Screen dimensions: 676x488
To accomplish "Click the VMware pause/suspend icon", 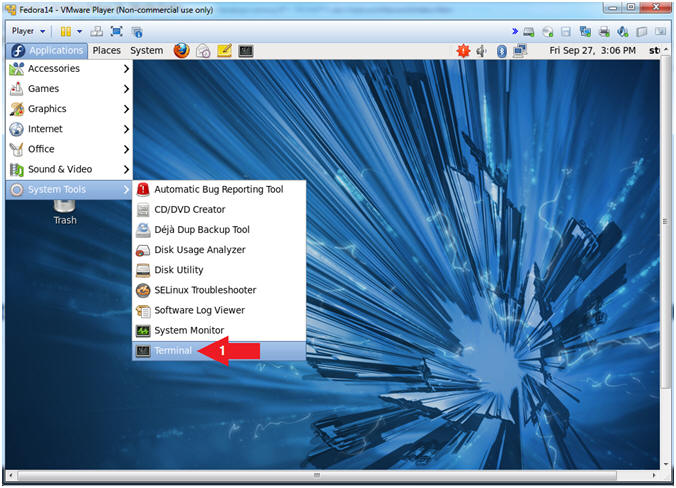I will [66, 31].
